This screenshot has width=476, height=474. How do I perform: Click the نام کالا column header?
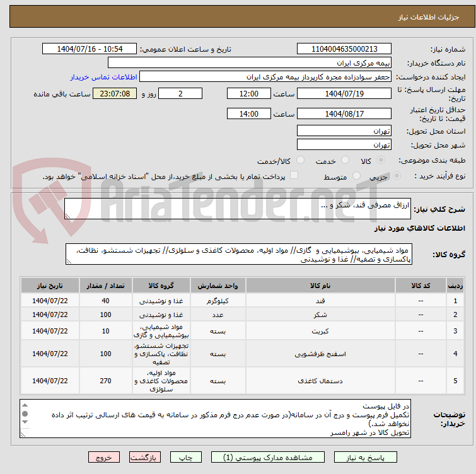320,286
